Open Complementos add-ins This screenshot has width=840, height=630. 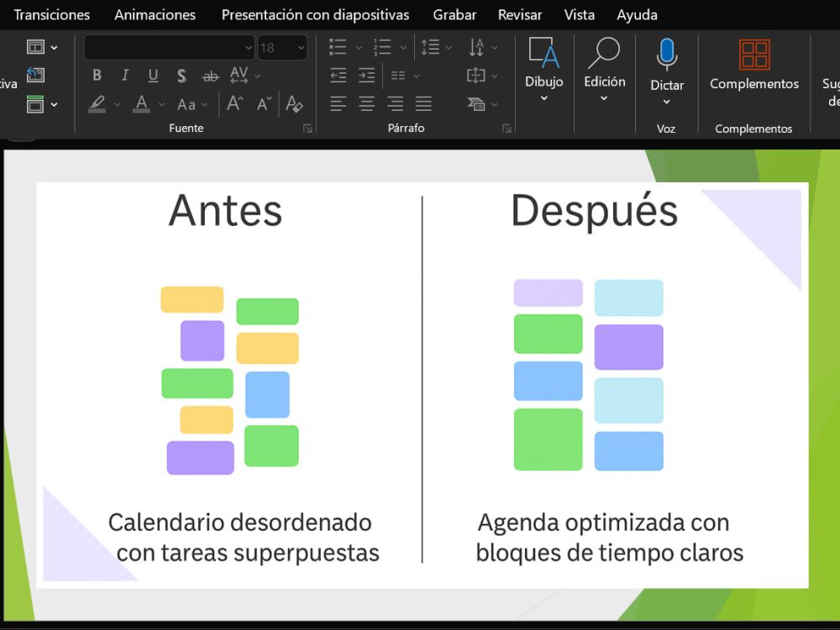point(754,65)
